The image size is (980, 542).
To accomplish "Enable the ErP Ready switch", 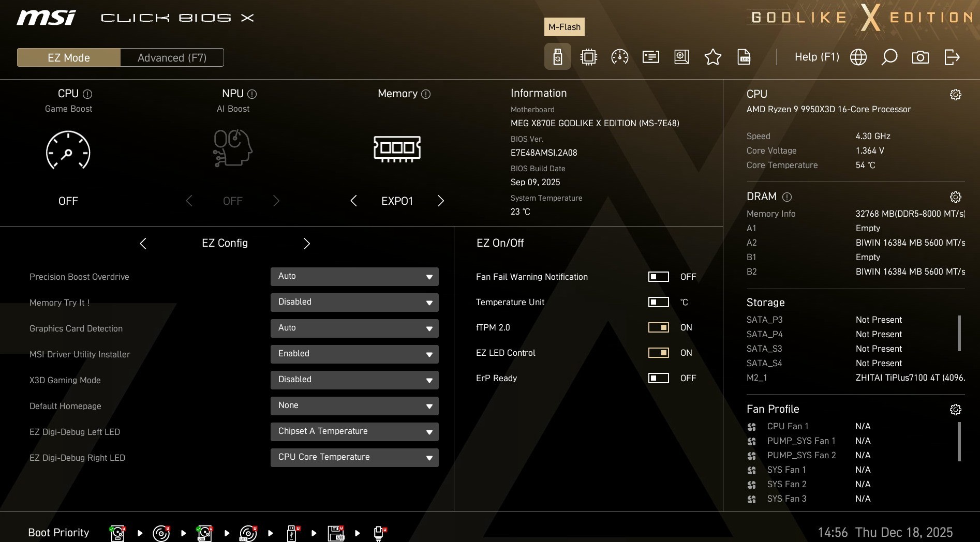I will point(658,378).
